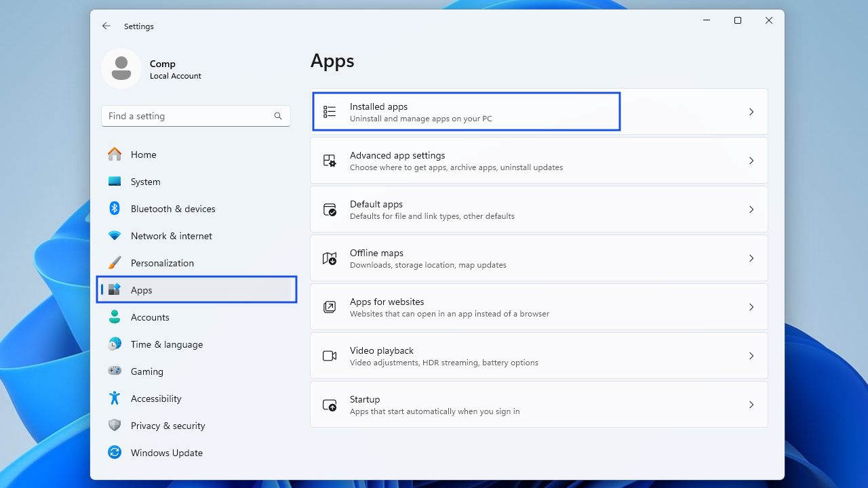Click the Apps icon in sidebar

click(x=115, y=290)
